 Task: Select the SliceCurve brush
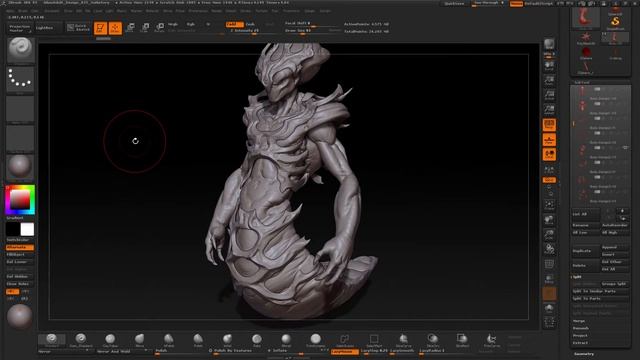pos(403,340)
